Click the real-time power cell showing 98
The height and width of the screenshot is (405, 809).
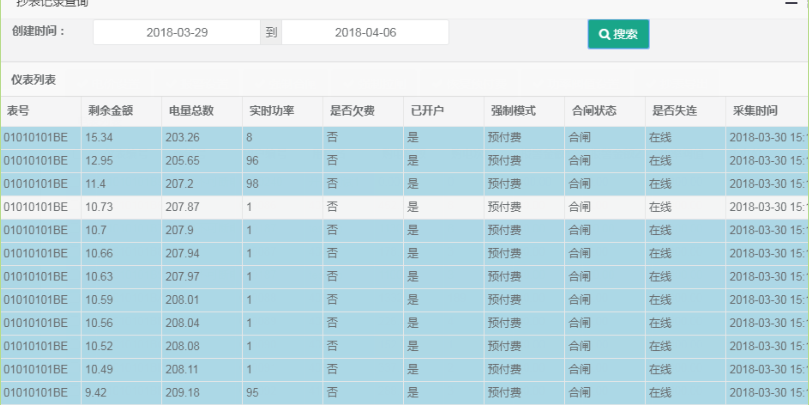pos(252,184)
